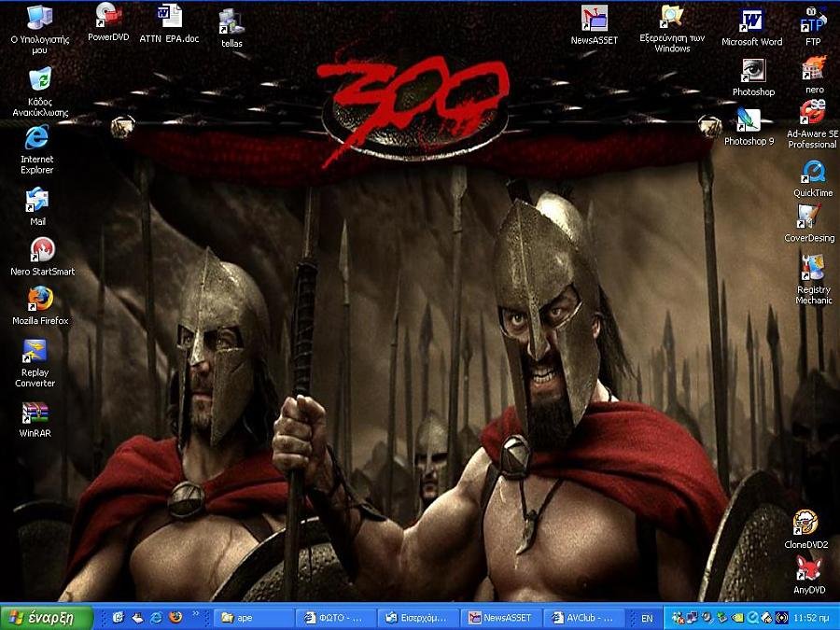Viewport: 840px width, 630px height.
Task: Launch the Microsoft Word desktop shortcut
Action: pos(751,27)
